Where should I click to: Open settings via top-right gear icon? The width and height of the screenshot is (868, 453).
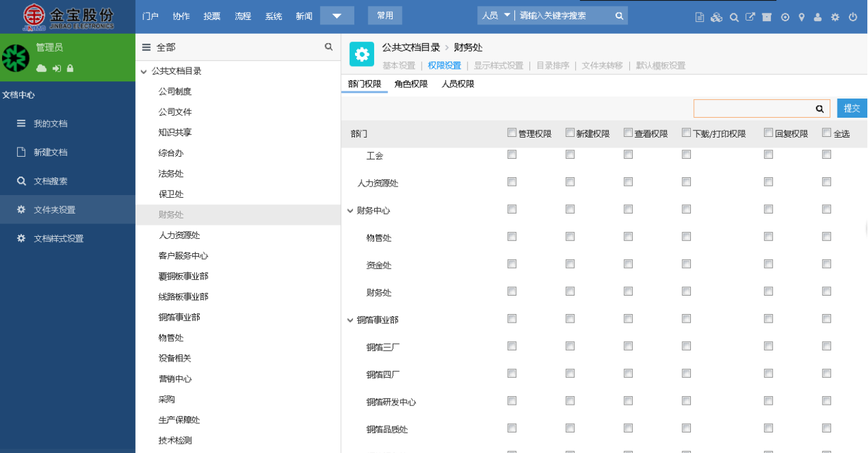click(835, 17)
